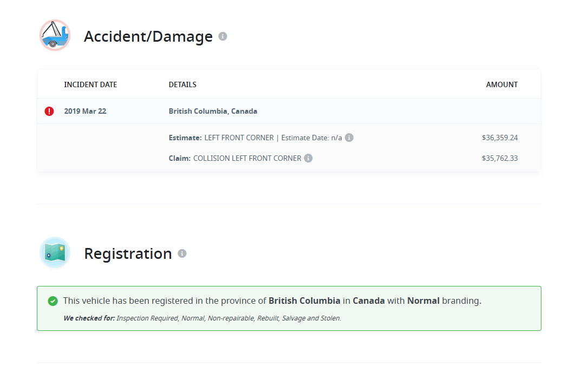This screenshot has width=588, height=385.
Task: Click the Estimate label in incident details
Action: click(x=185, y=138)
